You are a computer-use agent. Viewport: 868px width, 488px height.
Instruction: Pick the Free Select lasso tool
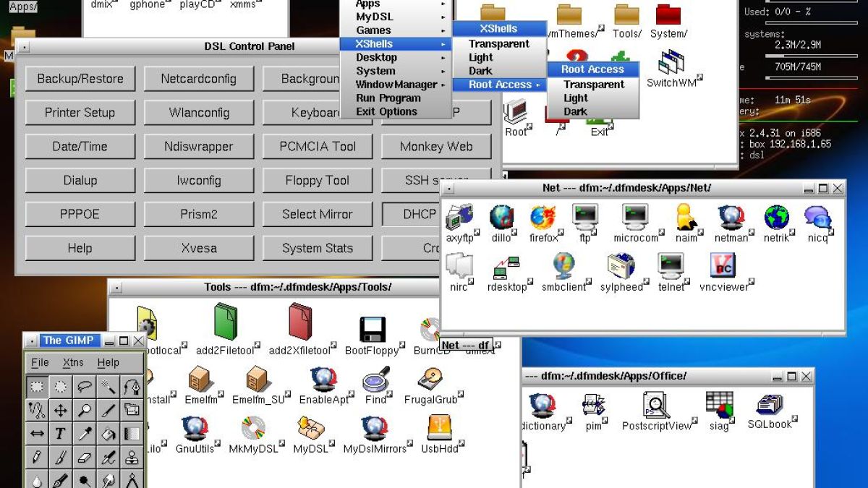(85, 387)
